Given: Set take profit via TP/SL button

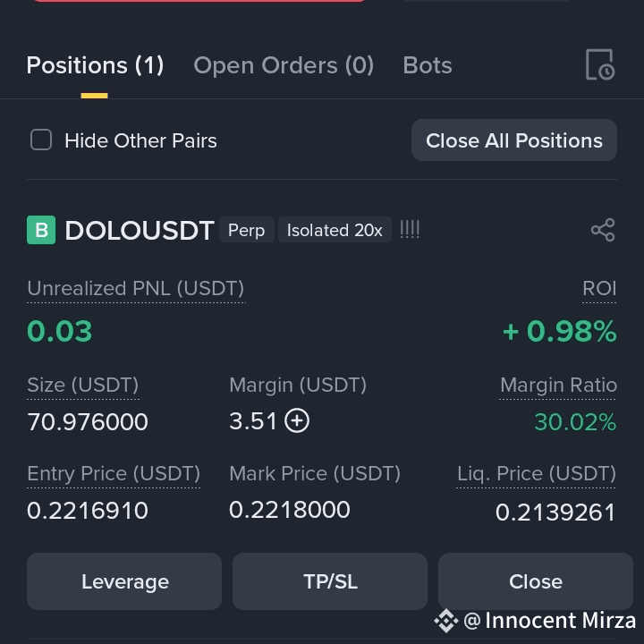Looking at the screenshot, I should [x=330, y=581].
